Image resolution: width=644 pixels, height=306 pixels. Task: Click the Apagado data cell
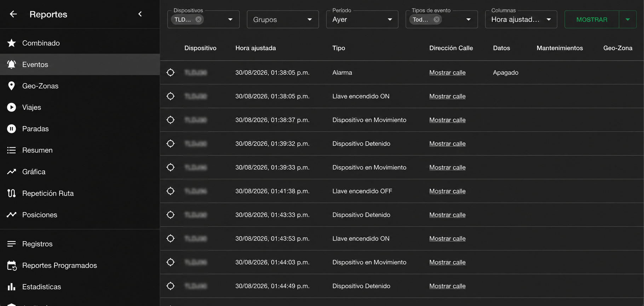506,73
